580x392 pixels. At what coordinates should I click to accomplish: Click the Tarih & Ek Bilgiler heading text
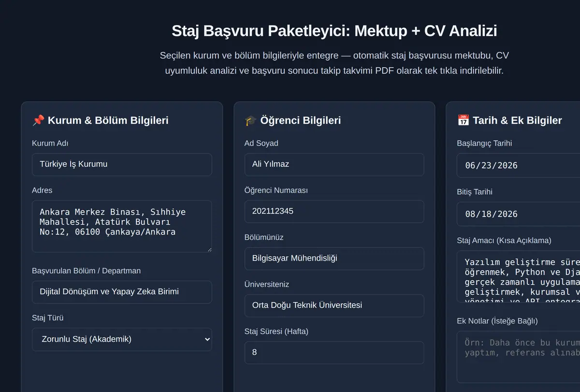pos(517,120)
